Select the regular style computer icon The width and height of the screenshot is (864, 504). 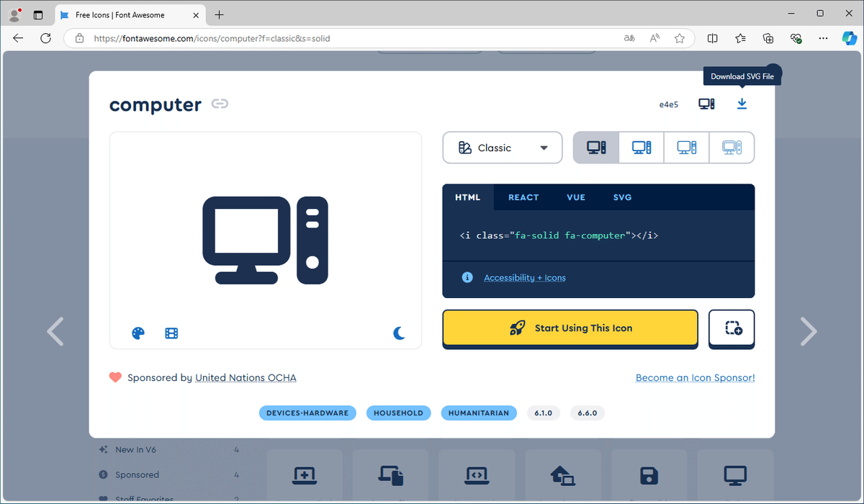[x=642, y=148]
